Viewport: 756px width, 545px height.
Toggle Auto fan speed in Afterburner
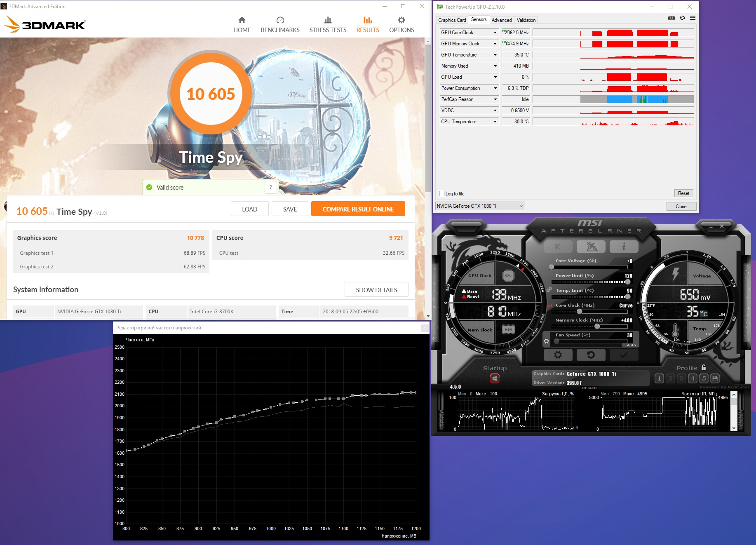[632, 345]
